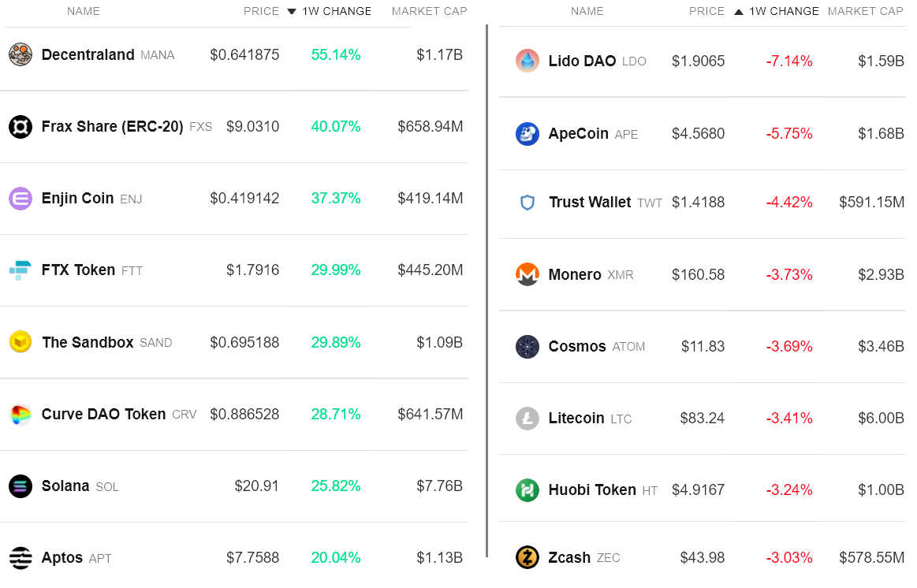Open Curve DAO Token link

[103, 414]
